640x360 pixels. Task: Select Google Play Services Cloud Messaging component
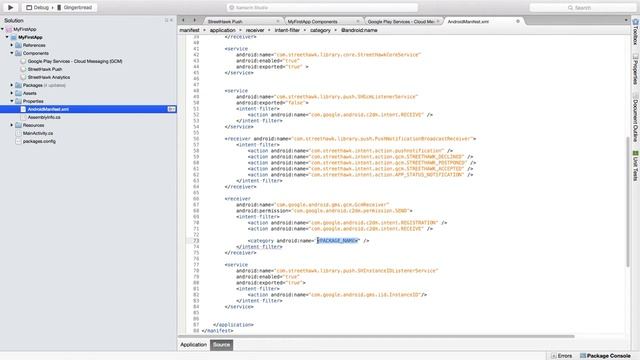[x=75, y=61]
